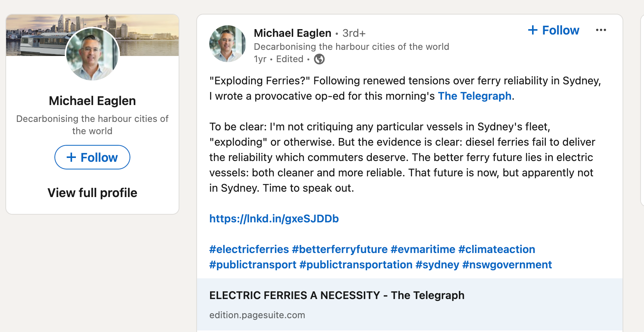Click the globe public visibility icon
The width and height of the screenshot is (644, 332).
pos(319,59)
